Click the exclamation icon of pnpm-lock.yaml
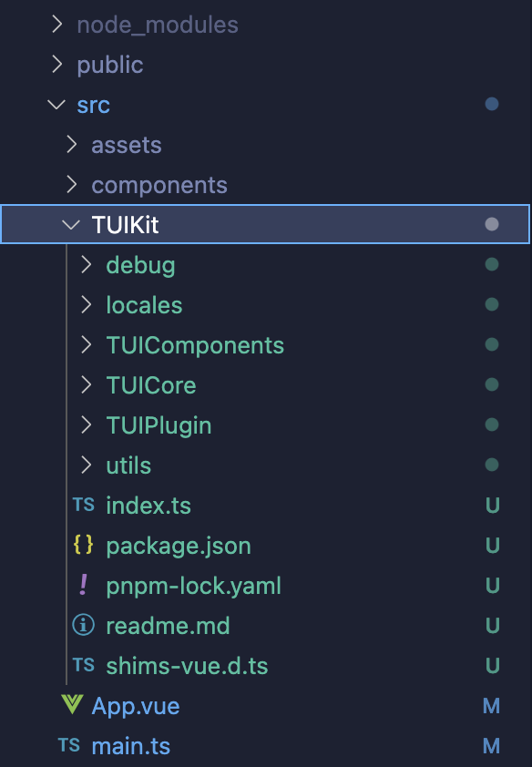This screenshot has height=767, width=532. click(83, 585)
